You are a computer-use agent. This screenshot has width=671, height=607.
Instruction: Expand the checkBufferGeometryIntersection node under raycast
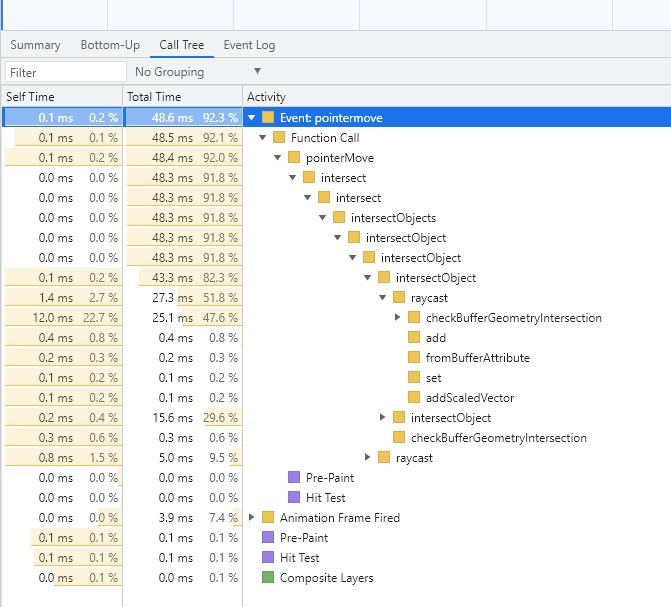pos(398,318)
